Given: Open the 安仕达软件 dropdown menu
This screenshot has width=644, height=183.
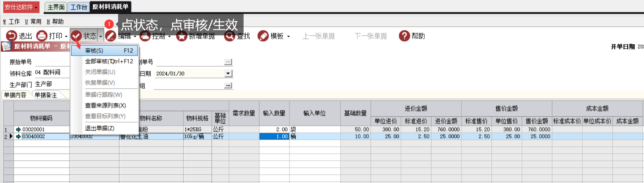Looking at the screenshot, I should tap(21, 7).
